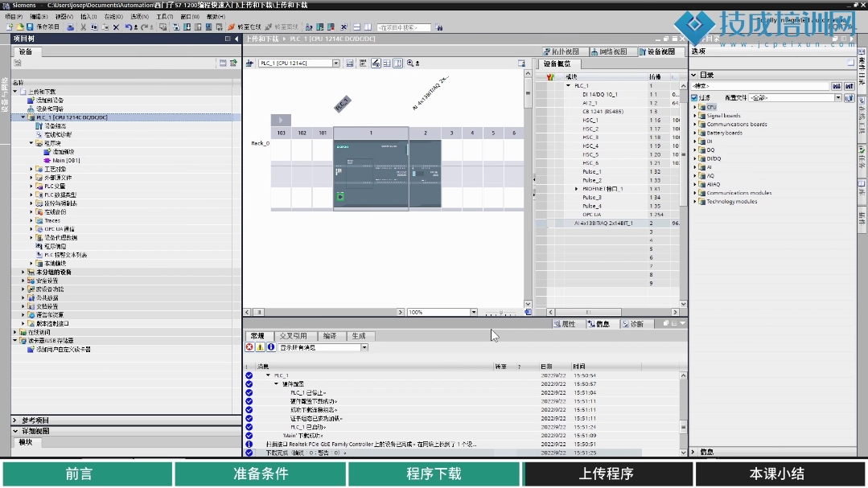Open the 工具(T) tools menu

164,17
